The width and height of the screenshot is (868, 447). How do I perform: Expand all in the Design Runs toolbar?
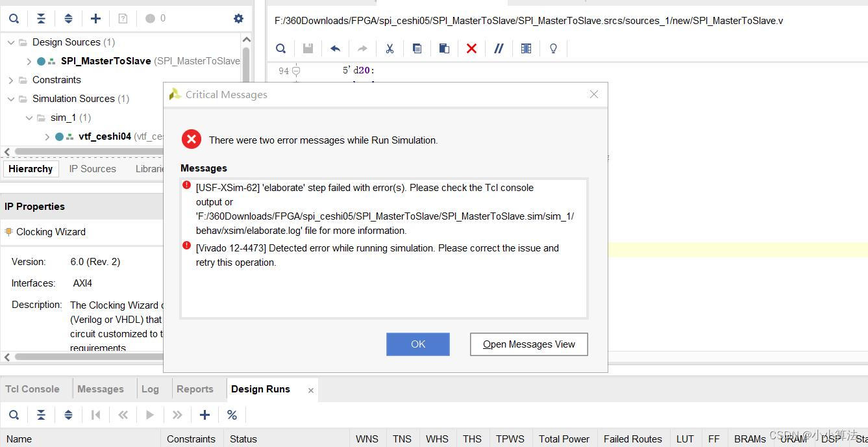[x=68, y=415]
